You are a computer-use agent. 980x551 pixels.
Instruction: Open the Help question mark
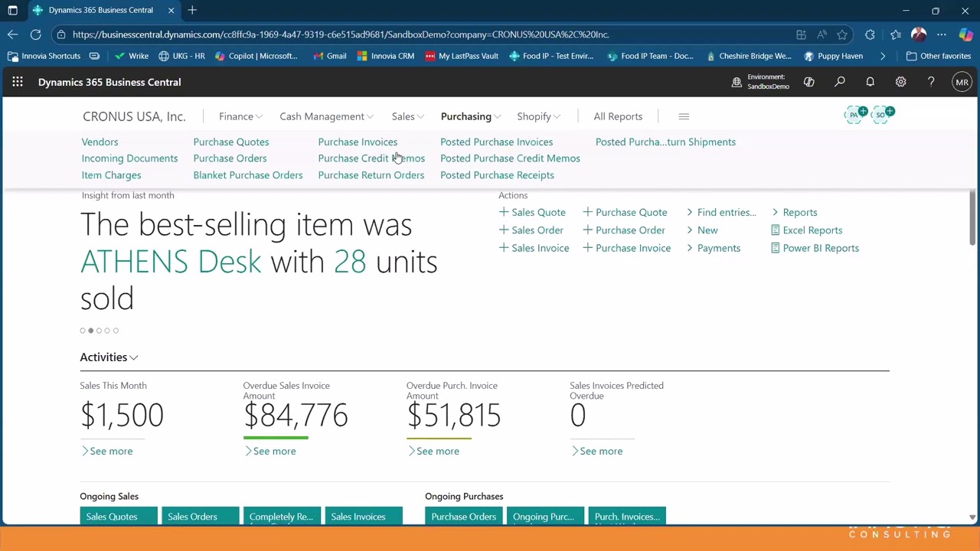tap(931, 82)
